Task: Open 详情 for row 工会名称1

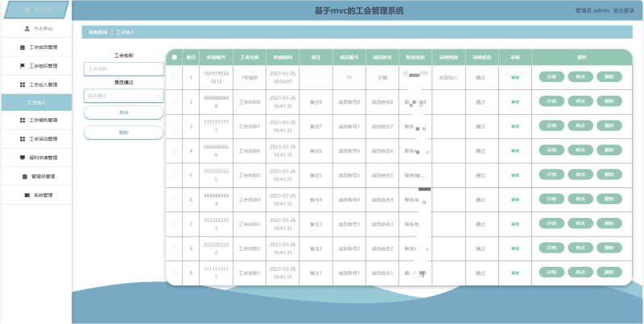Action: point(551,272)
